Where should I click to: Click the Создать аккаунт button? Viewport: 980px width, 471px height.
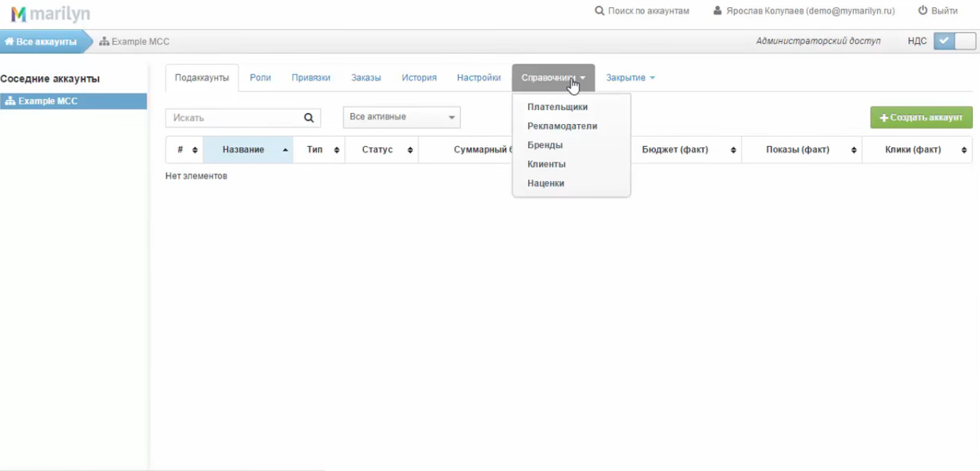pyautogui.click(x=921, y=117)
